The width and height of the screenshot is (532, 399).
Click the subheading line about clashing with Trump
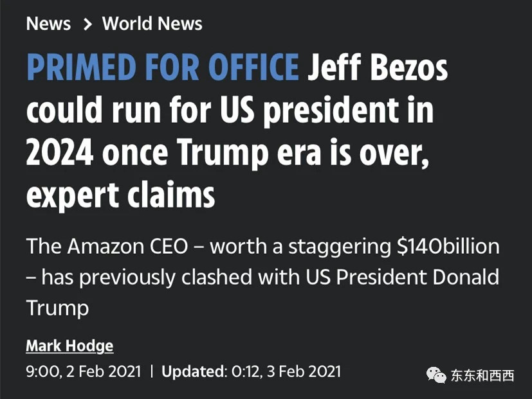[262, 278]
